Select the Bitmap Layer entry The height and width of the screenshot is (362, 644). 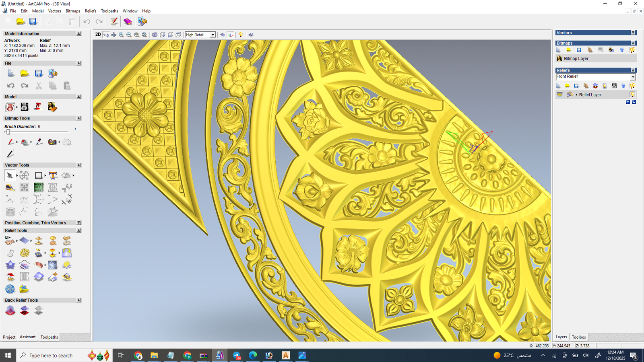click(576, 59)
